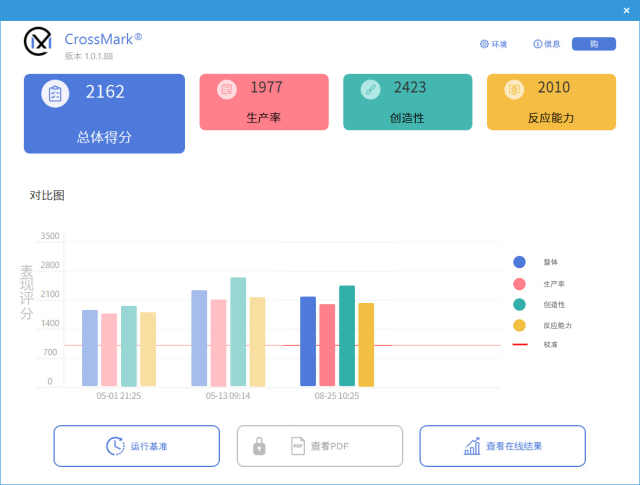Start benchmark with 运行基准 button
The height and width of the screenshot is (485, 640).
pyautogui.click(x=136, y=446)
